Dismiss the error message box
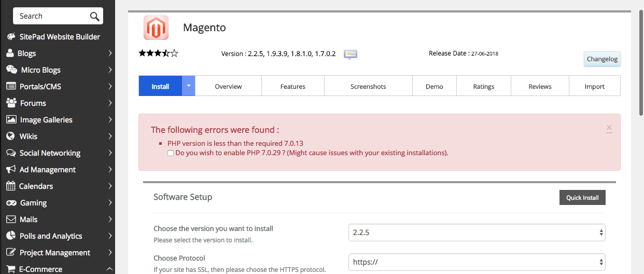Viewport: 644px width, 274px height. click(609, 128)
